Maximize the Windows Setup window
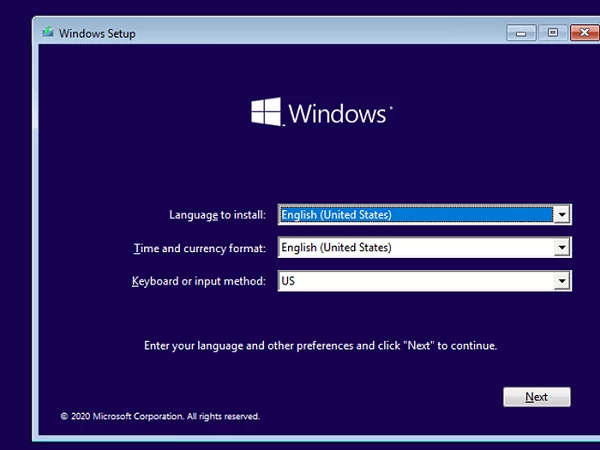The height and width of the screenshot is (450, 600). click(x=553, y=33)
